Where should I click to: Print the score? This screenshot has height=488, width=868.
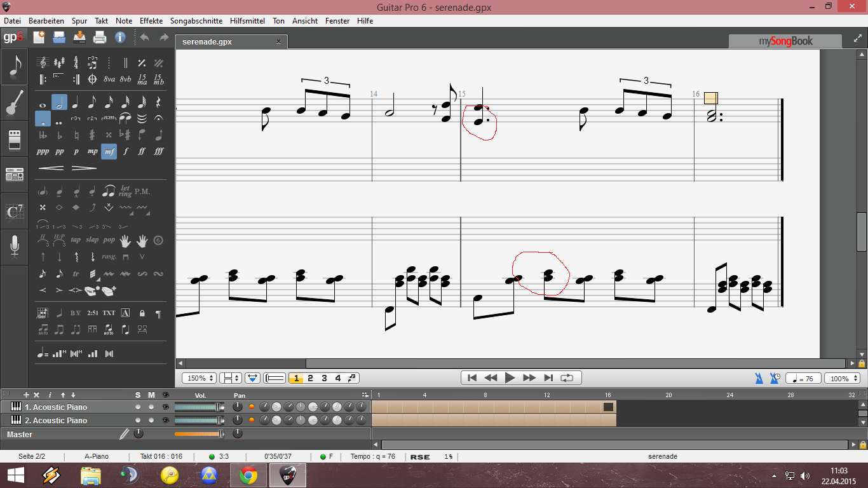pos(99,37)
